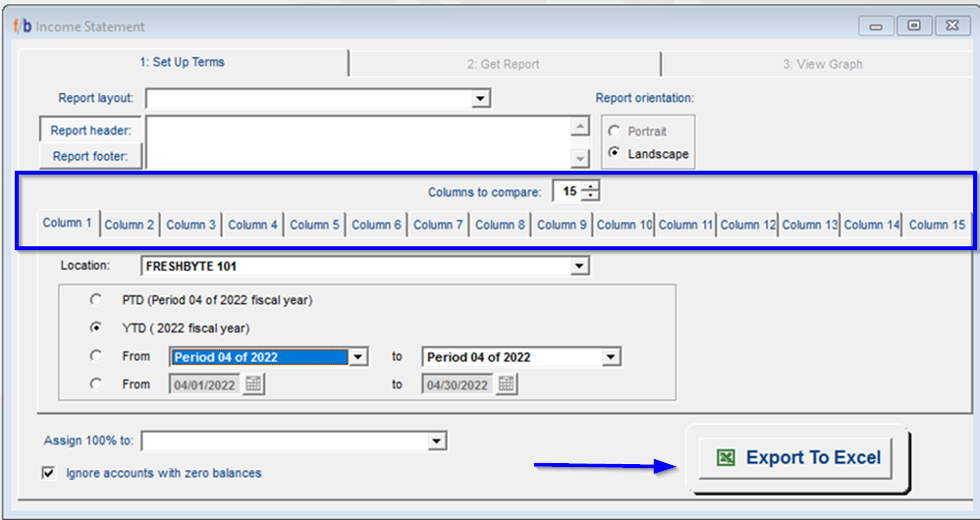Screen dimensions: 980x520
Task: Select the Column 14 tab
Action: click(x=872, y=225)
